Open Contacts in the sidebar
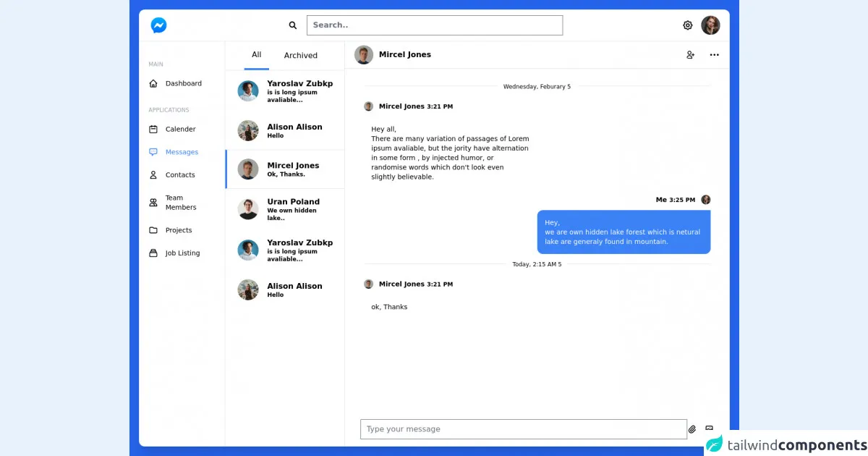The height and width of the screenshot is (456, 868). click(x=179, y=175)
